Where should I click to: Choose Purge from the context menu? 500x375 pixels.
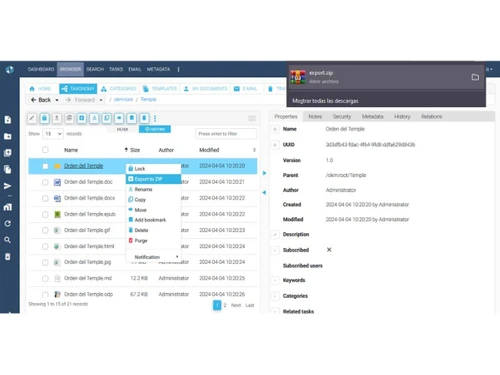[153, 241]
